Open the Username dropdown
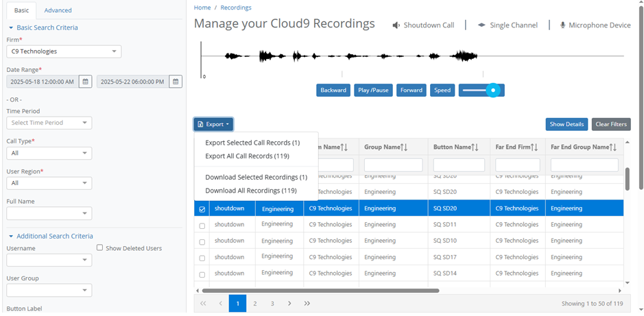Screen dimensions: 644x316 49,260
